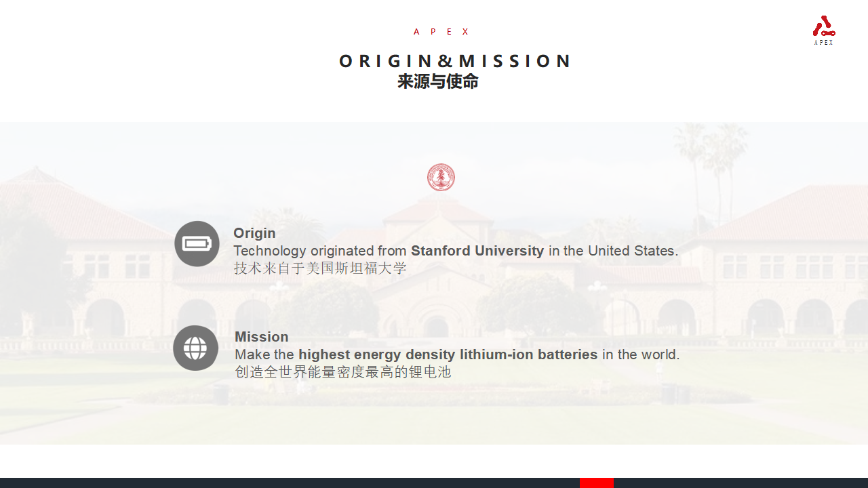
Task: Select the Chinese line 技术来自于美国斯坦福大学
Action: (320, 268)
